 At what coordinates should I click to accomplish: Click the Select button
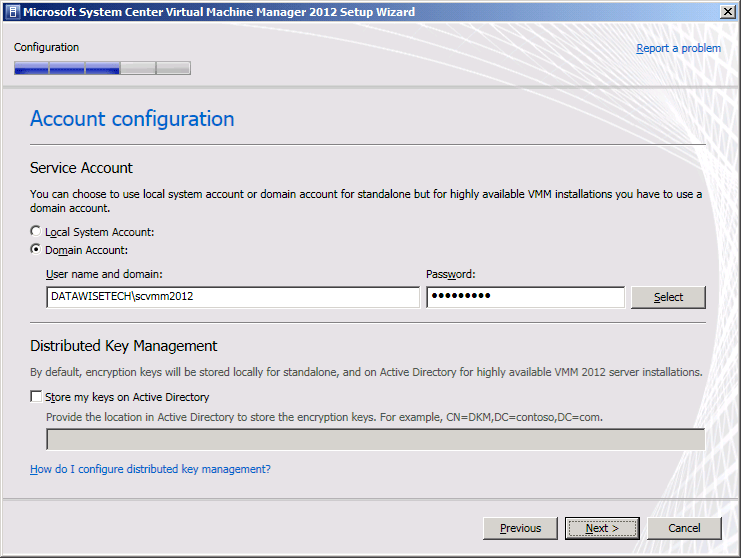(x=668, y=297)
